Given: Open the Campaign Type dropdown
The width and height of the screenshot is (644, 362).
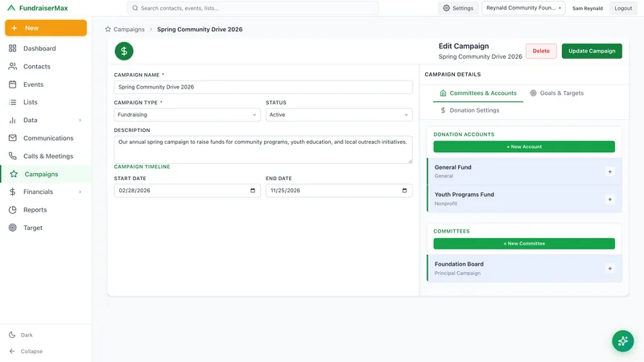Looking at the screenshot, I should pos(187,115).
